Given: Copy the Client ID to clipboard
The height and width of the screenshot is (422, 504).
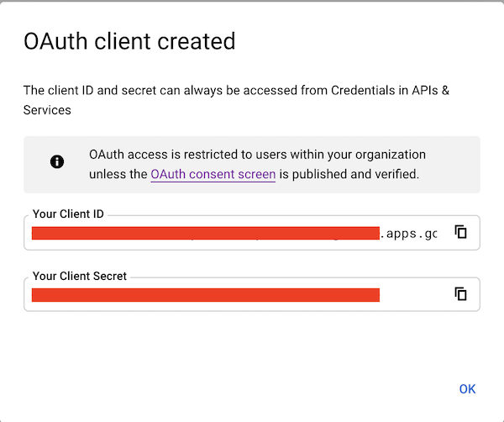Looking at the screenshot, I should (460, 232).
